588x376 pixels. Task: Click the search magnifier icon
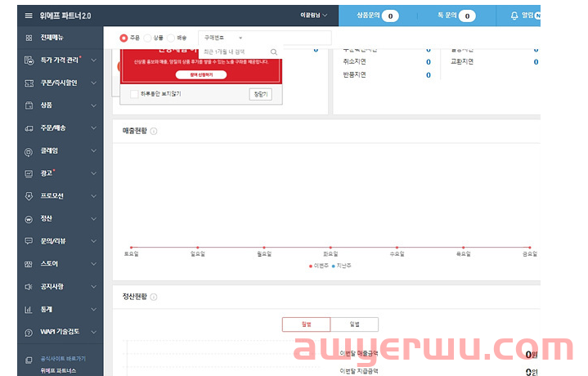tap(274, 51)
